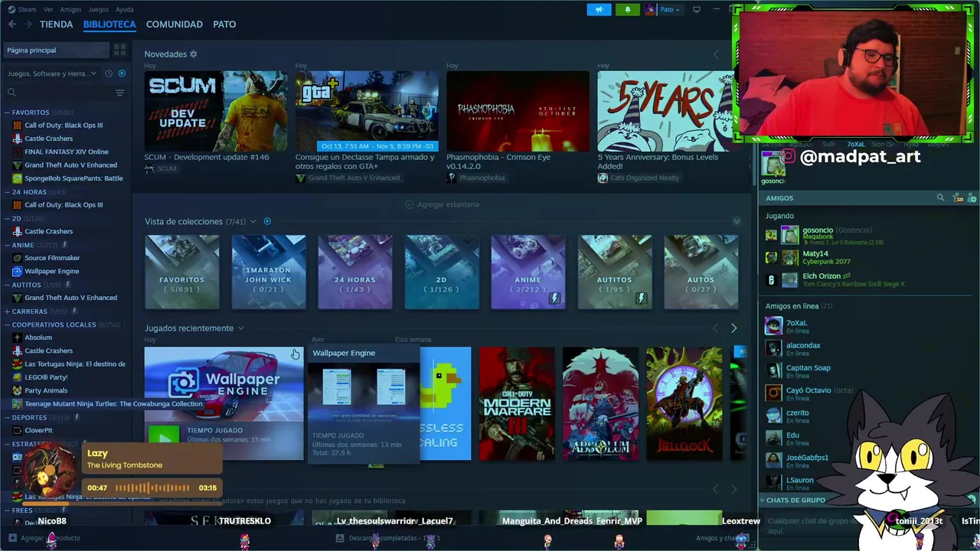Screen dimensions: 980x551
Task: Collapse the collections shelf chevron
Action: point(737,221)
